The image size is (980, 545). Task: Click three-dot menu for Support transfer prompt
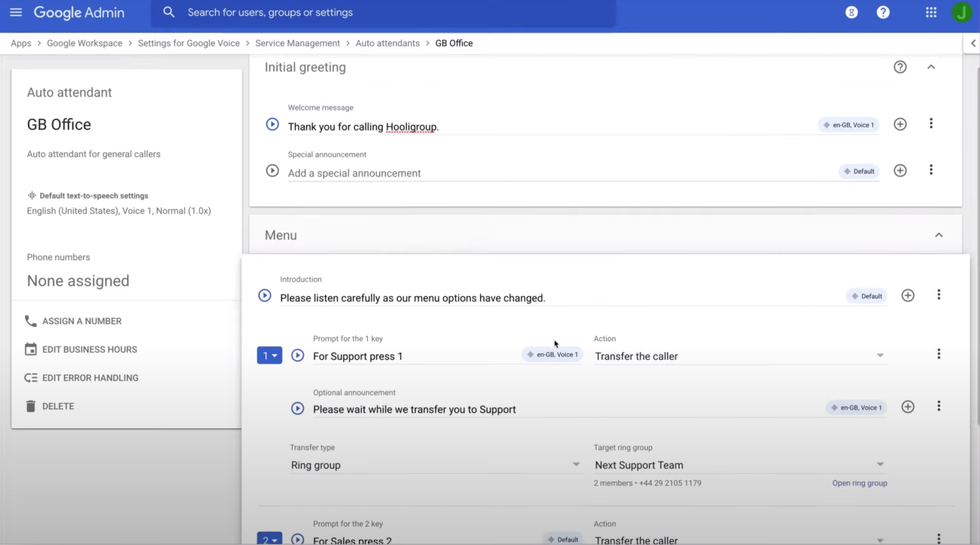[938, 406]
